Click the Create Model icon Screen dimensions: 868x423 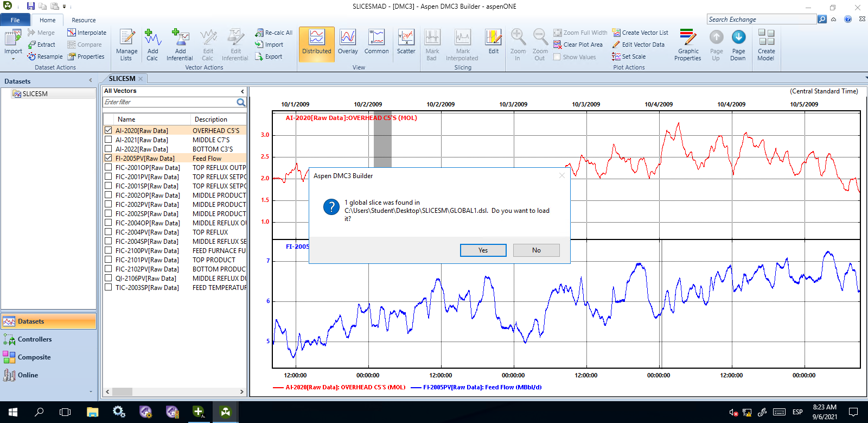tap(766, 38)
